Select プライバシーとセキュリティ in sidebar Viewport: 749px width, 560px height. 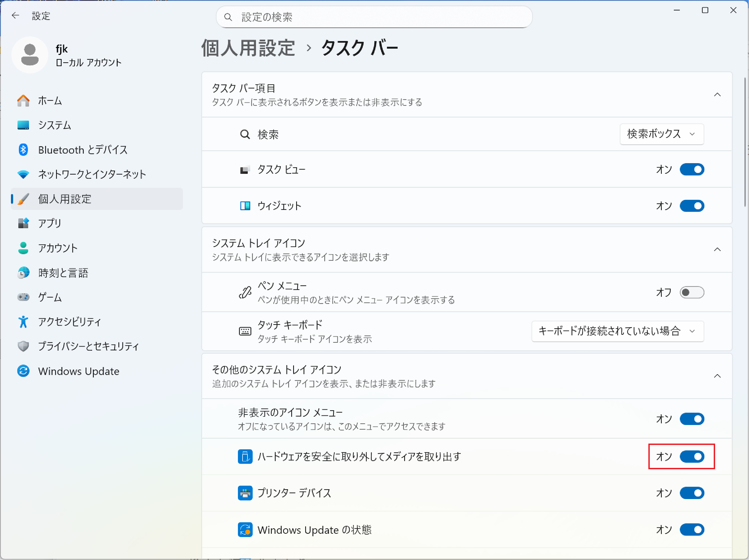tap(88, 346)
